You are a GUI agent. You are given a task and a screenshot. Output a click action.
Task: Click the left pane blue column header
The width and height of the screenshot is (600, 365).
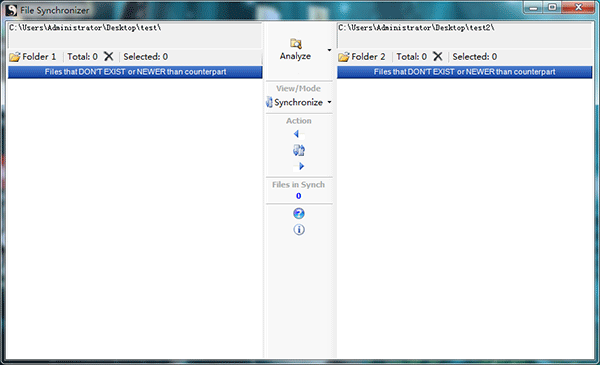135,72
